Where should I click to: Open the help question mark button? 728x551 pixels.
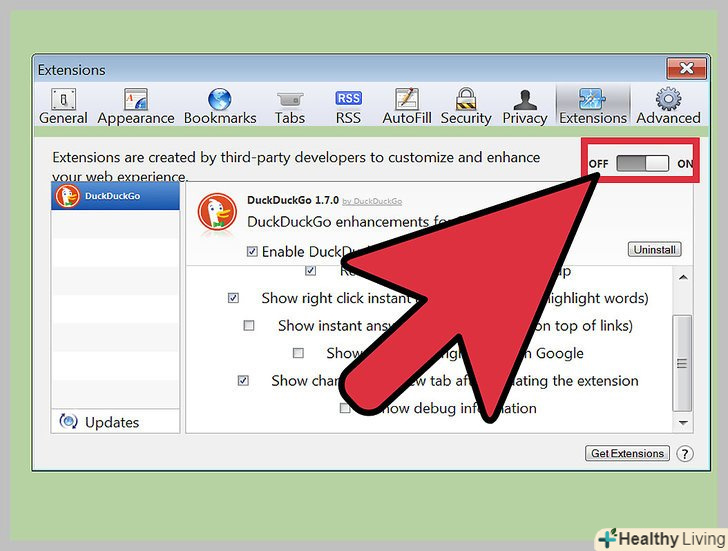(685, 453)
